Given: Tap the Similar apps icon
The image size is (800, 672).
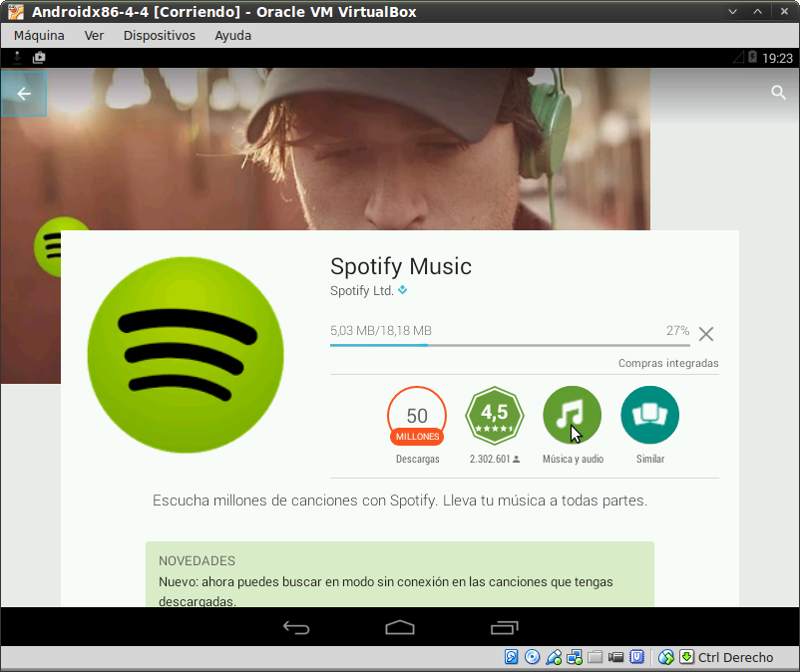Looking at the screenshot, I should click(649, 415).
